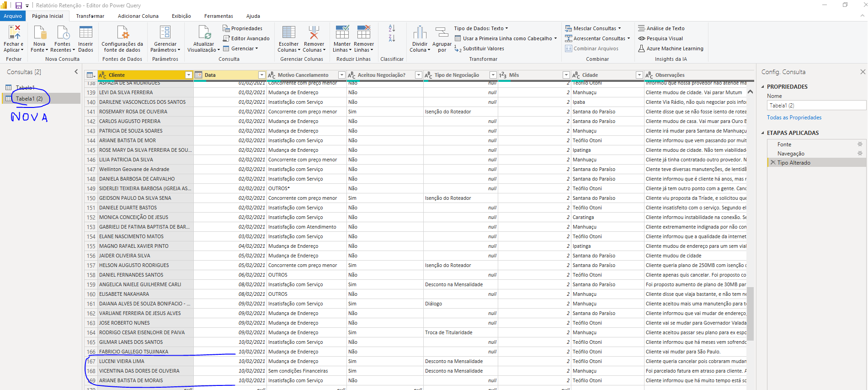The height and width of the screenshot is (390, 868).
Task: Click the Fechar e Aplicar icon
Action: [14, 32]
